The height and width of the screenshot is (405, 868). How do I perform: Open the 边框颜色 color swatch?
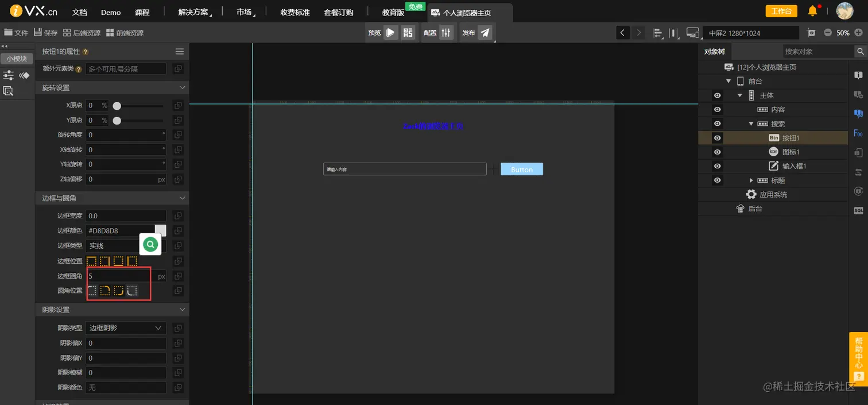pos(160,230)
